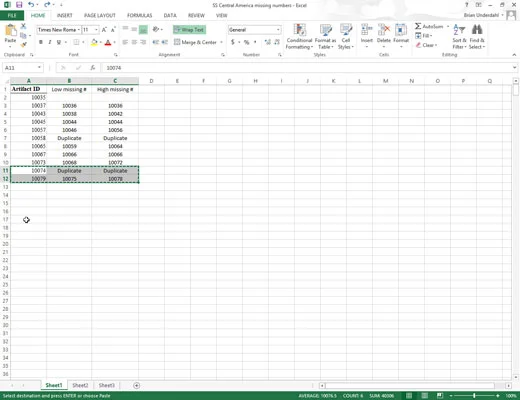This screenshot has height=400, width=520.
Task: Expand the Name Box dropdown arrow
Action: pyautogui.click(x=39, y=68)
